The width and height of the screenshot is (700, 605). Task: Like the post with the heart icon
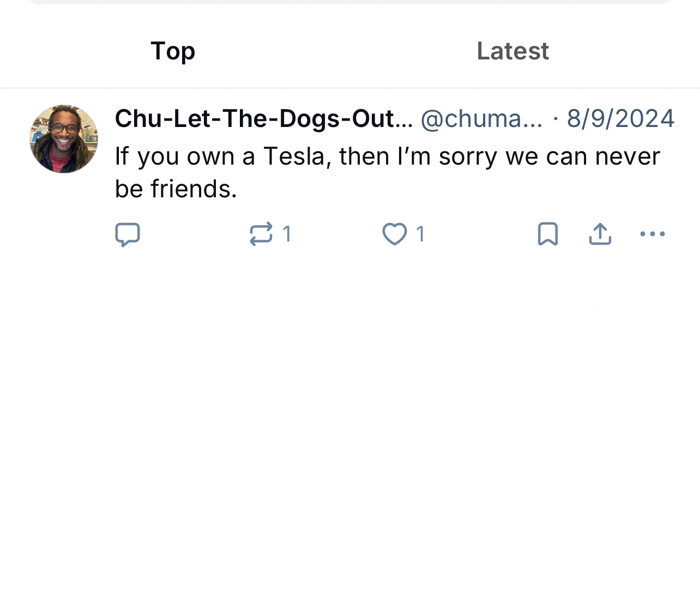[394, 234]
